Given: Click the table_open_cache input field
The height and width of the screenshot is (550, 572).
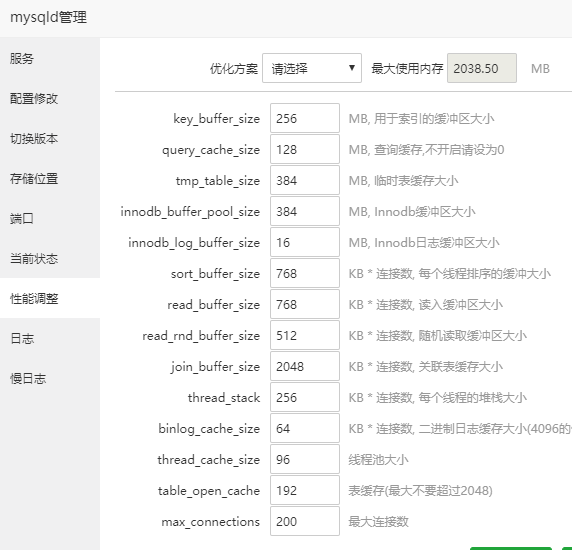Looking at the screenshot, I should pyautogui.click(x=305, y=490).
